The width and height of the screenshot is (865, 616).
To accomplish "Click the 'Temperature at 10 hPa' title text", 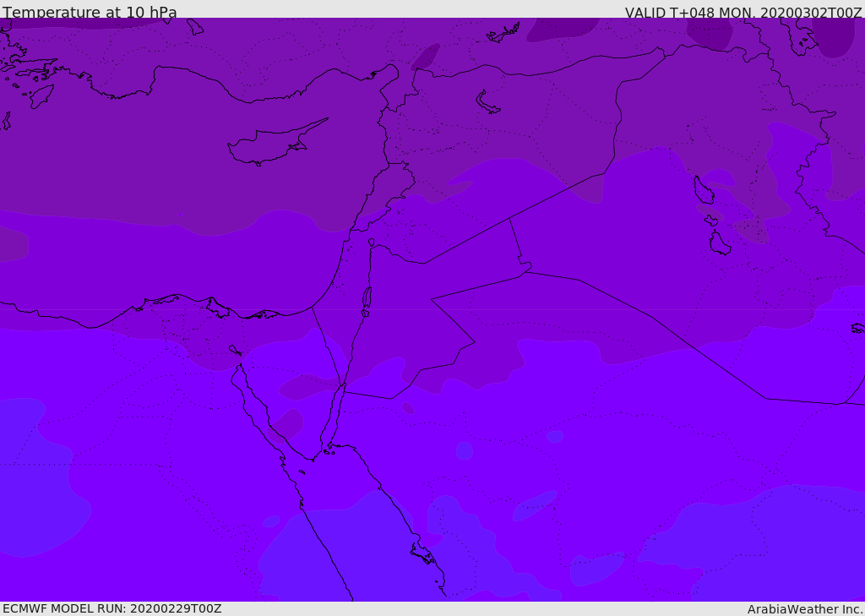I will click(90, 12).
